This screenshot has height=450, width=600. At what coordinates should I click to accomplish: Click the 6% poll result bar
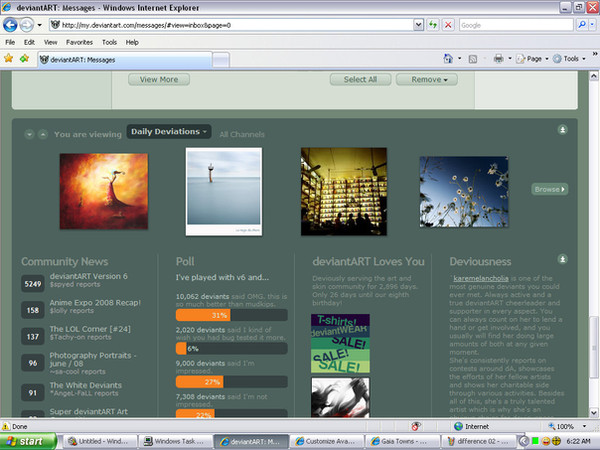232,349
